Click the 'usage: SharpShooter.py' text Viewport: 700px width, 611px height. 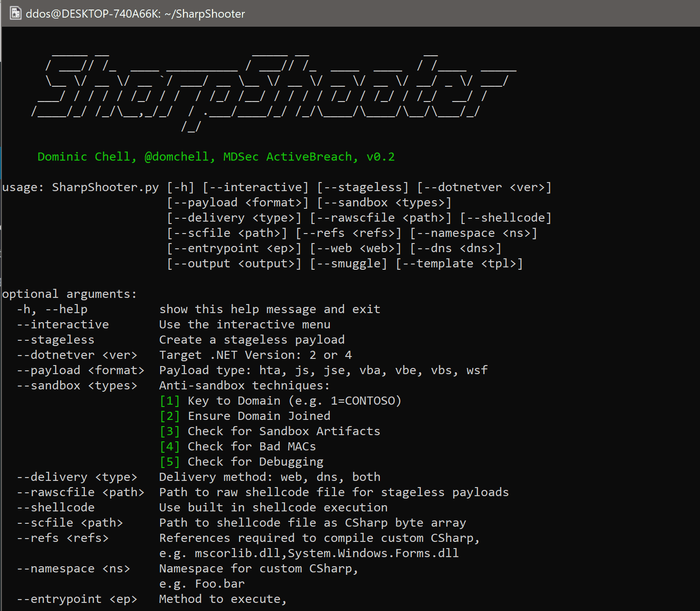[x=81, y=187]
